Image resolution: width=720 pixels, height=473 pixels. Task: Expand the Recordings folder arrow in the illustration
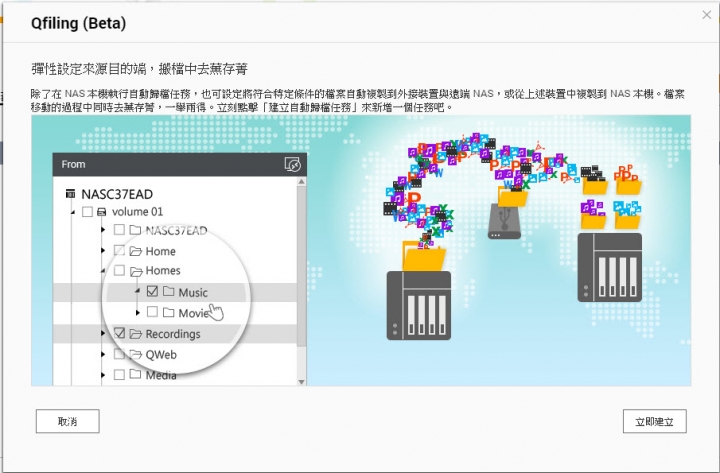[103, 333]
